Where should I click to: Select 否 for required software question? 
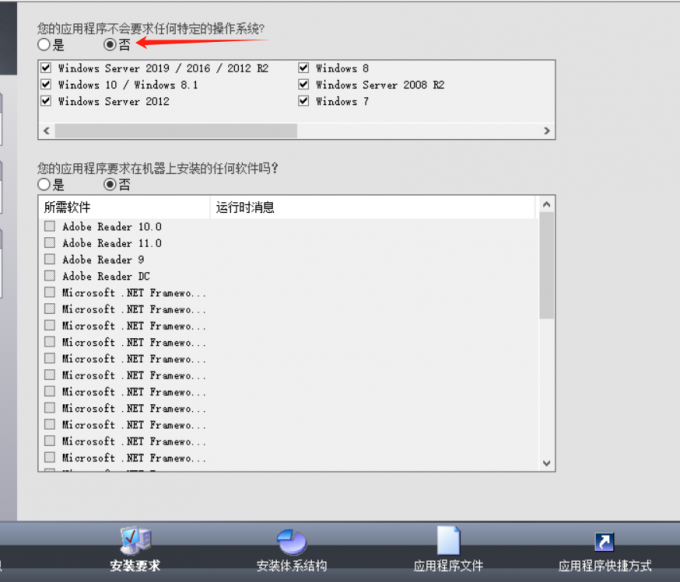click(x=110, y=184)
